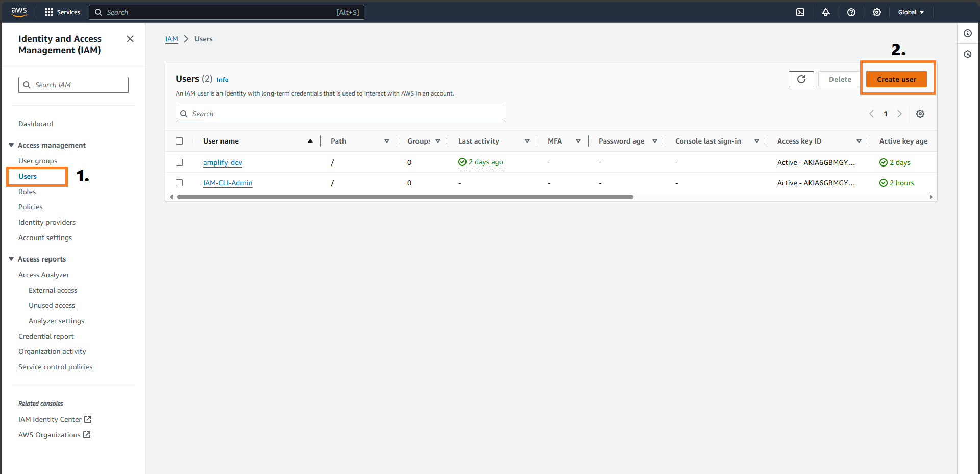Open the Info link beside Users
The image size is (980, 474).
click(x=223, y=80)
